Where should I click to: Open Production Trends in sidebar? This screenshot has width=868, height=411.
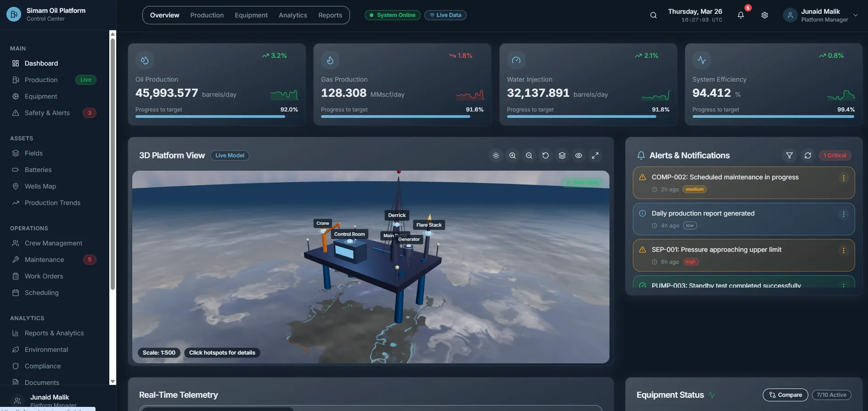(x=55, y=203)
